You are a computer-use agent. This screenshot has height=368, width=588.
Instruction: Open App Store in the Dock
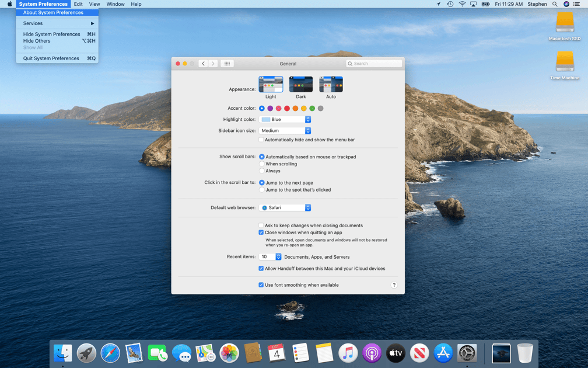click(443, 353)
